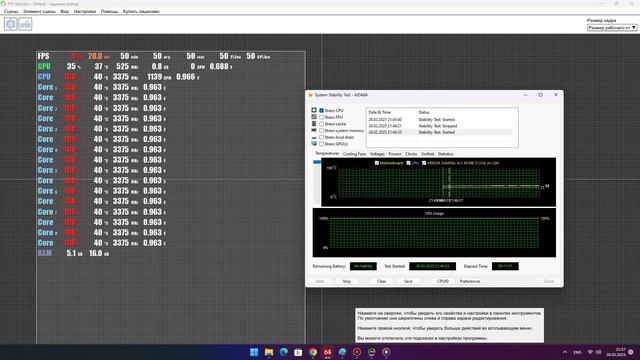The height and width of the screenshot is (360, 640).
Task: Click the Elapsed Time value field
Action: point(505,266)
